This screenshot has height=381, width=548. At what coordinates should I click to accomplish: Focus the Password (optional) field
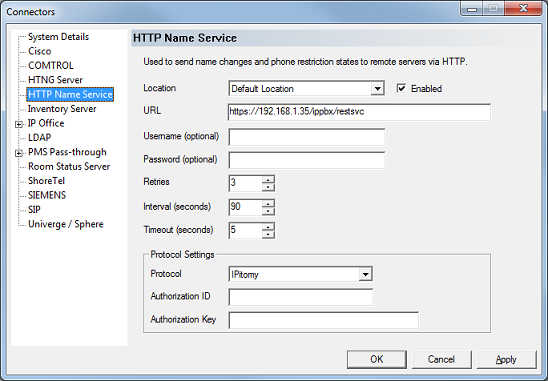pos(307,160)
